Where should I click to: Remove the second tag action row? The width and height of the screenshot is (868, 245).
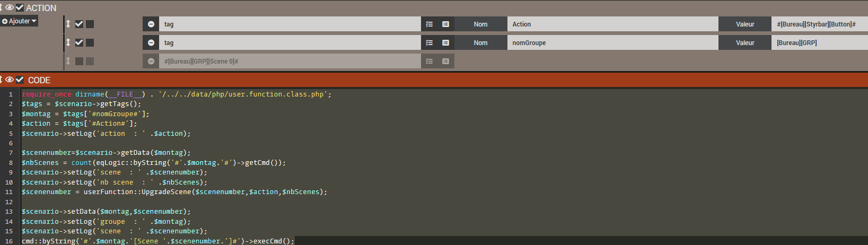(151, 43)
